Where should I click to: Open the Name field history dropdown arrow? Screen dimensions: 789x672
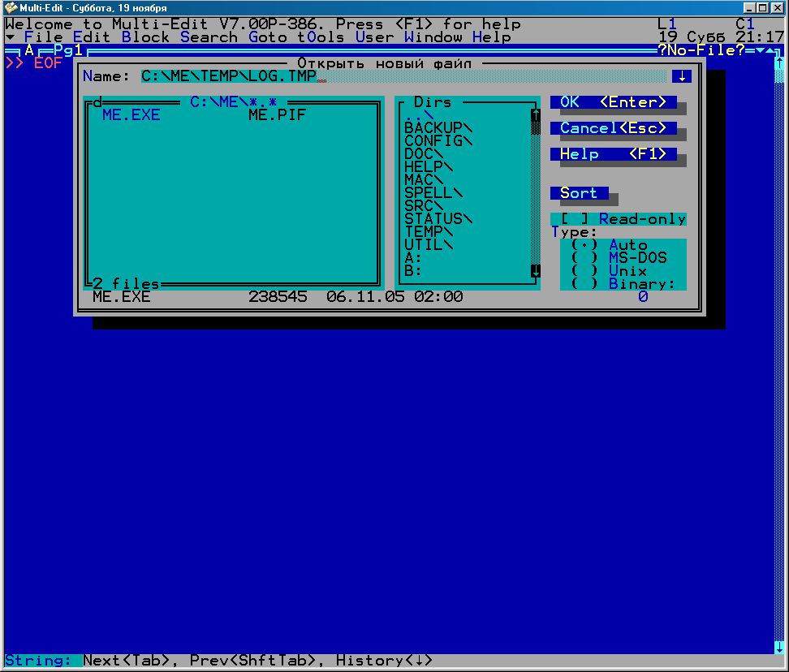click(681, 76)
